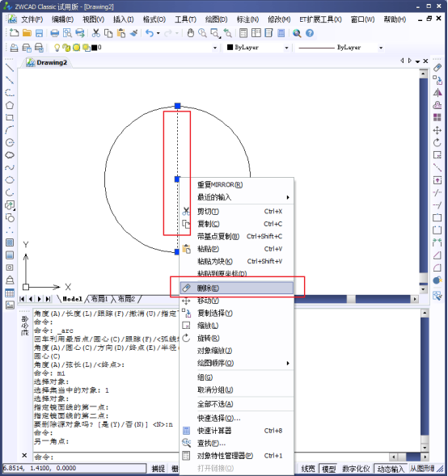This screenshot has height=476, width=448.
Task: Save the drawing with the diskette icon
Action: [x=39, y=33]
